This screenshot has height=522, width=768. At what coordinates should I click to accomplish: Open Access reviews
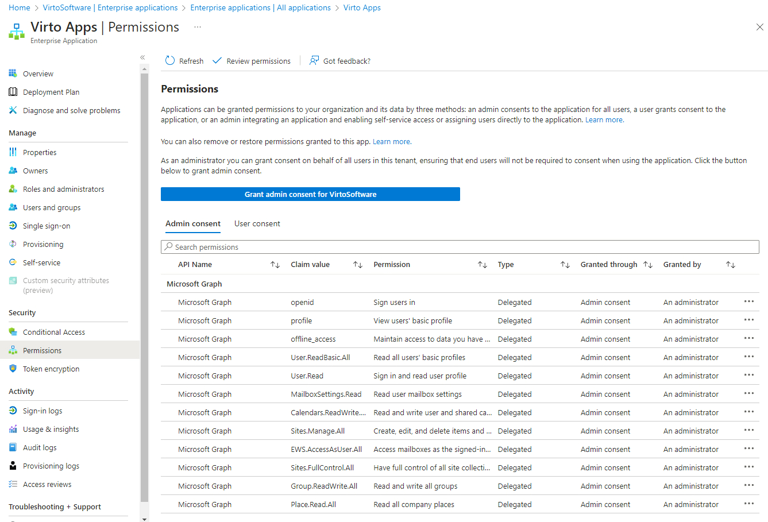[x=47, y=484]
